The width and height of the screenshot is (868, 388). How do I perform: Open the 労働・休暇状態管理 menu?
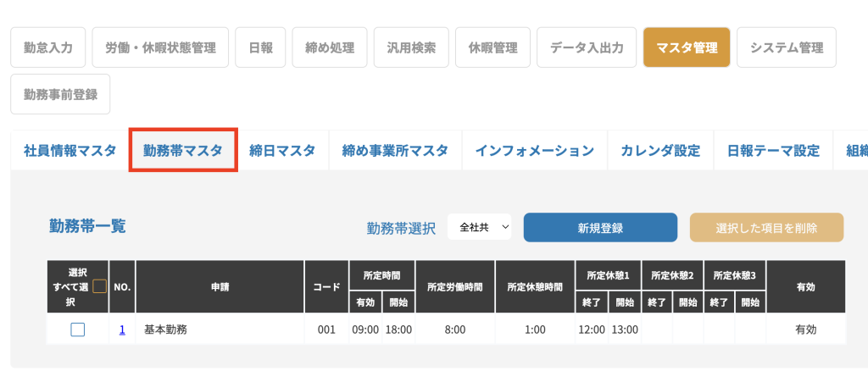coord(160,47)
